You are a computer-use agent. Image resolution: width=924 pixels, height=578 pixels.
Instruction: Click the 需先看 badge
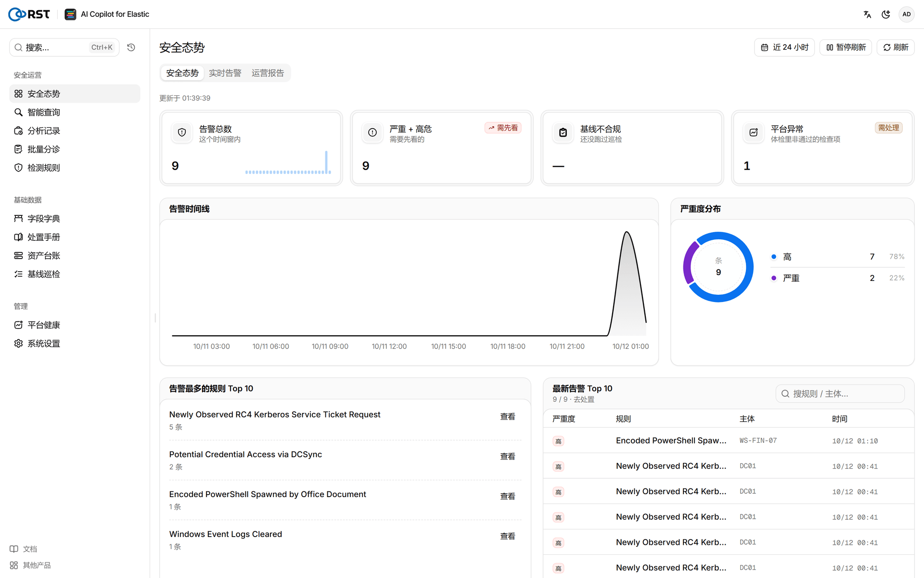tap(503, 128)
